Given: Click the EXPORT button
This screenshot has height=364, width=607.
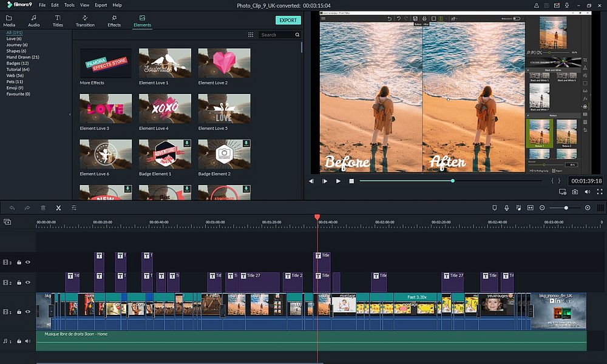Looking at the screenshot, I should click(x=288, y=20).
